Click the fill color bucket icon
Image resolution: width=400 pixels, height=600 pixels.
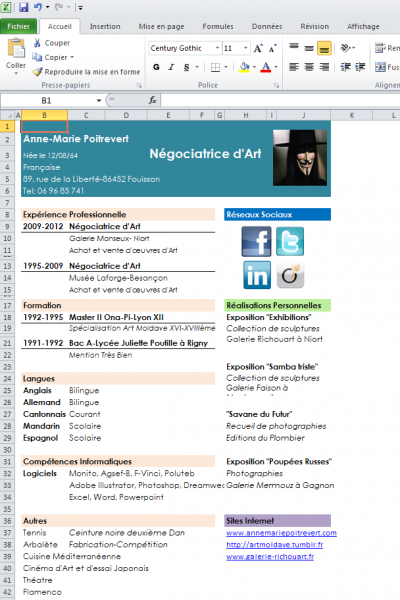pyautogui.click(x=244, y=67)
